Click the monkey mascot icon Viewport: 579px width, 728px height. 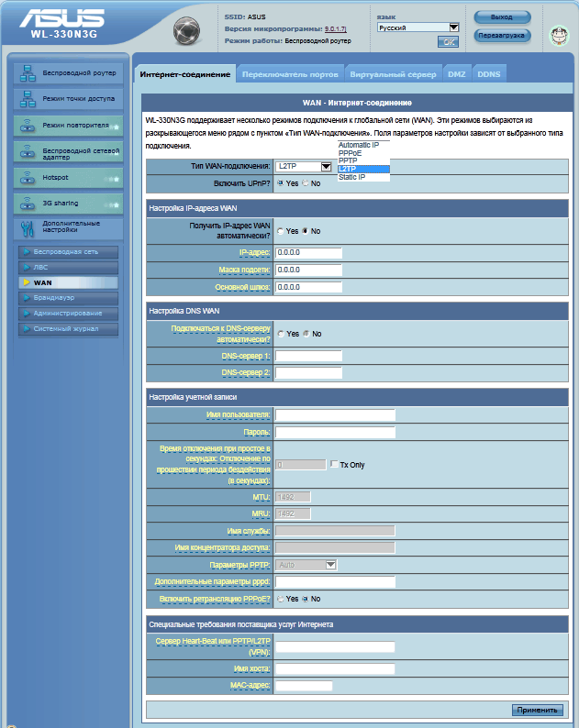tap(560, 35)
